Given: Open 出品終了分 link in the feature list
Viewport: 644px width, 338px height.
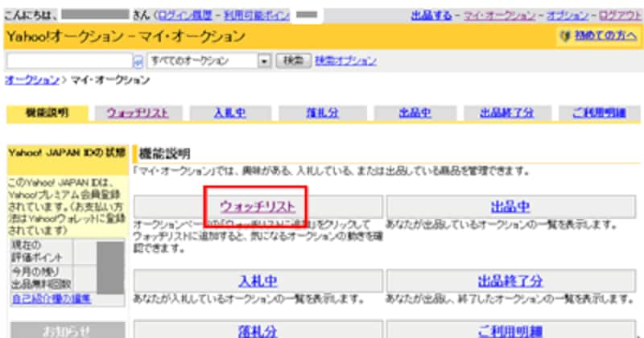Looking at the screenshot, I should tap(510, 282).
